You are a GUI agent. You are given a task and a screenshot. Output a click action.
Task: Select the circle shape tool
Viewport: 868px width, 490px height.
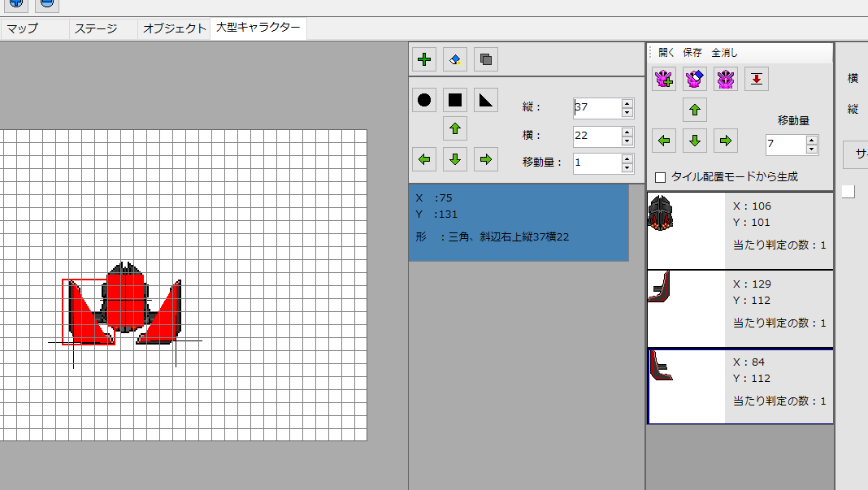[x=424, y=100]
